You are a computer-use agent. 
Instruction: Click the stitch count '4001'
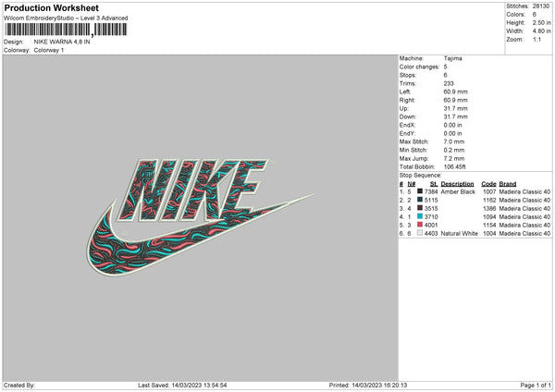pyautogui.click(x=431, y=225)
